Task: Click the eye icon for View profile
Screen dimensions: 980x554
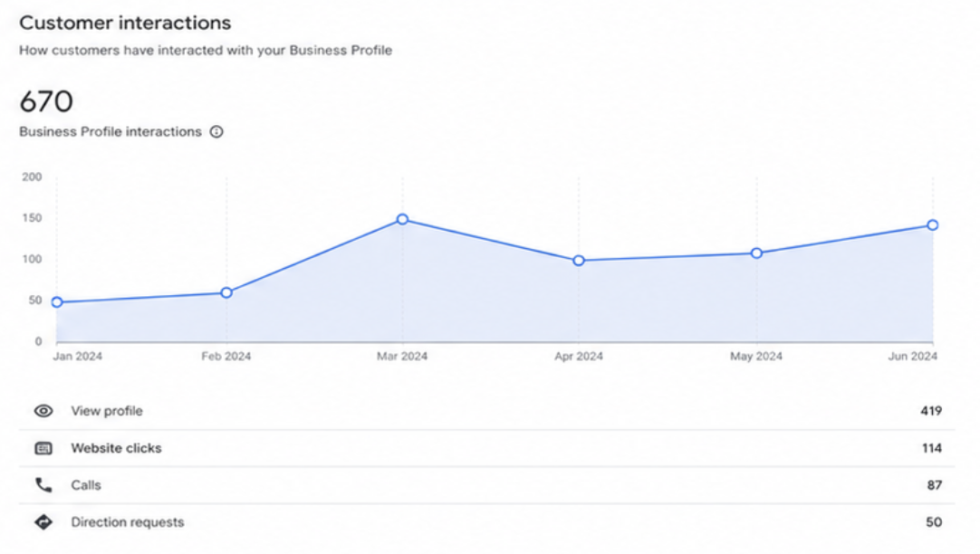Action: coord(43,411)
